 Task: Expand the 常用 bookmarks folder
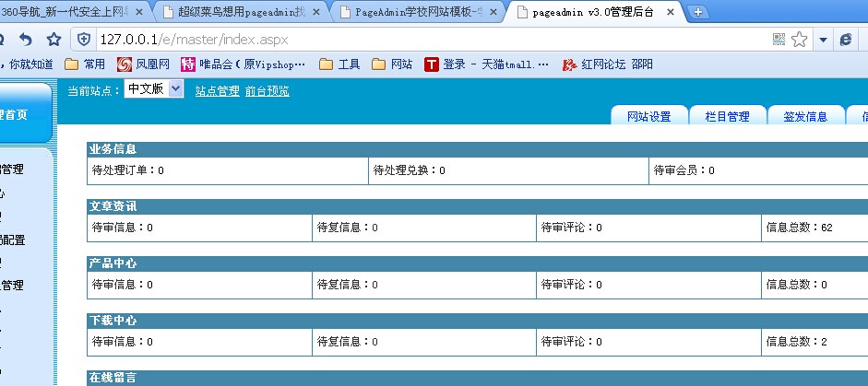point(85,64)
